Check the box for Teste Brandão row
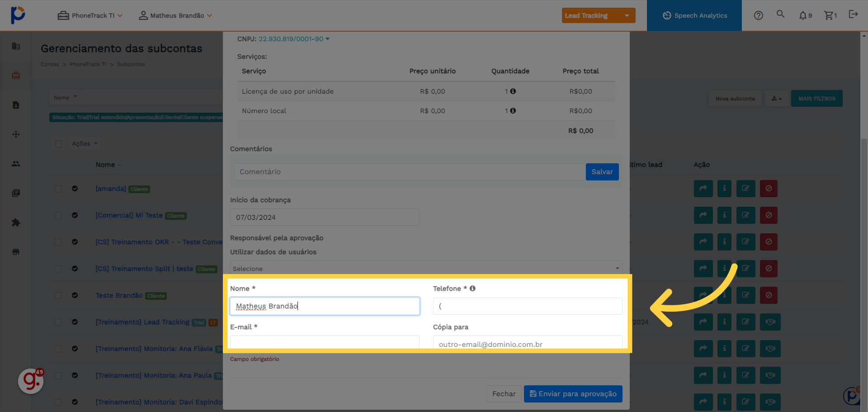868x412 pixels. (x=58, y=295)
